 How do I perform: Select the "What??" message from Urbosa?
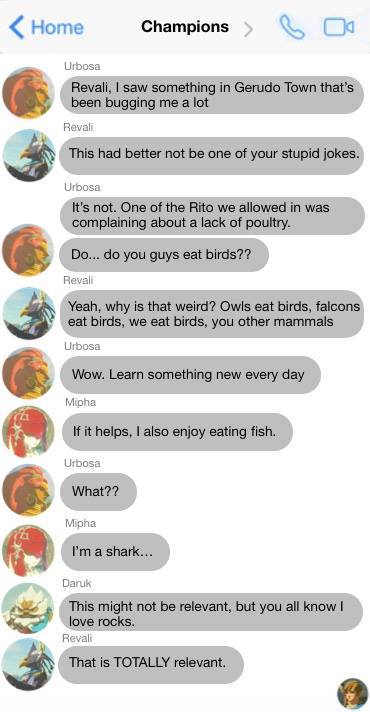98,492
